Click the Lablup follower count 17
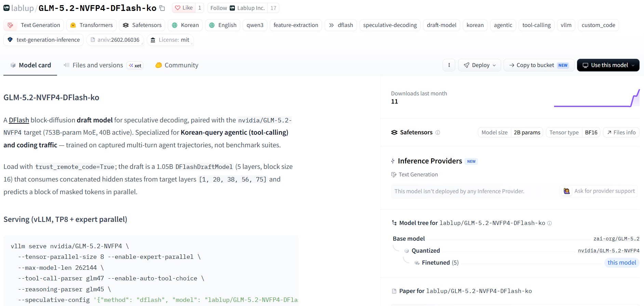This screenshot has height=306, width=644. coord(273,8)
